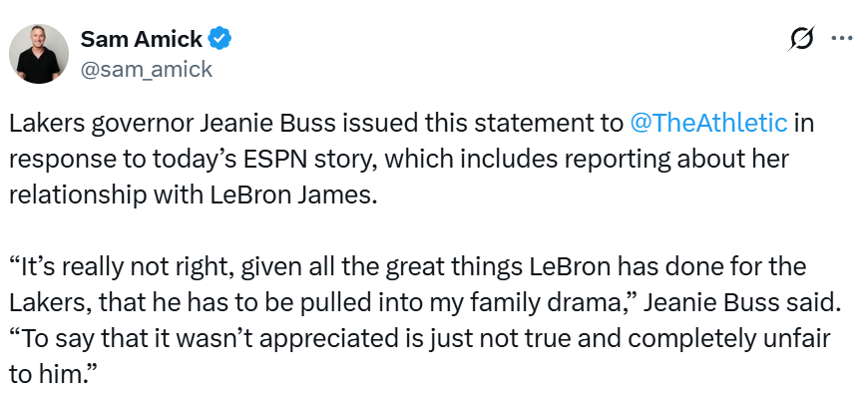
Task: Click the first line starting "Lakers governor"
Action: (x=412, y=124)
